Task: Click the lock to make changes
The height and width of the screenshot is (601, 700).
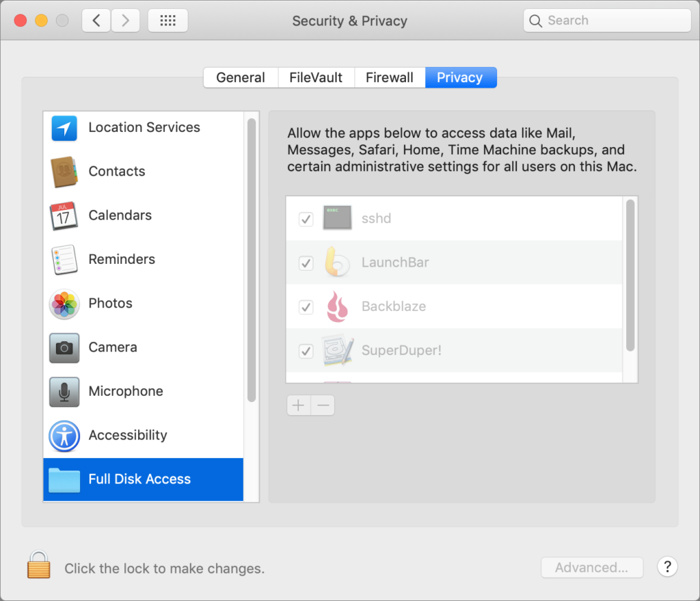Action: (38, 564)
